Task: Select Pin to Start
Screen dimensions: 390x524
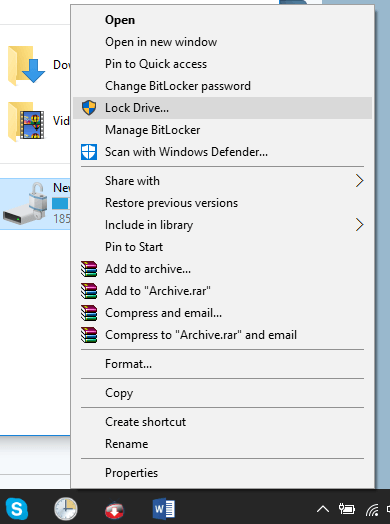Action: tap(223, 247)
